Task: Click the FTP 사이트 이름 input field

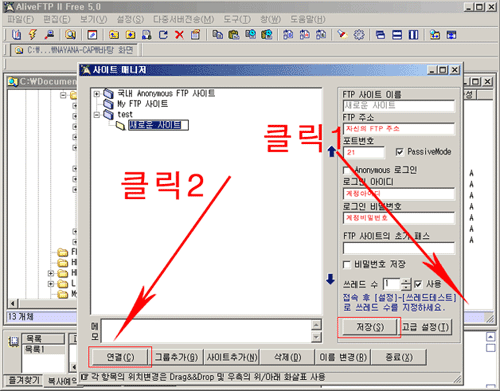Action: [399, 106]
